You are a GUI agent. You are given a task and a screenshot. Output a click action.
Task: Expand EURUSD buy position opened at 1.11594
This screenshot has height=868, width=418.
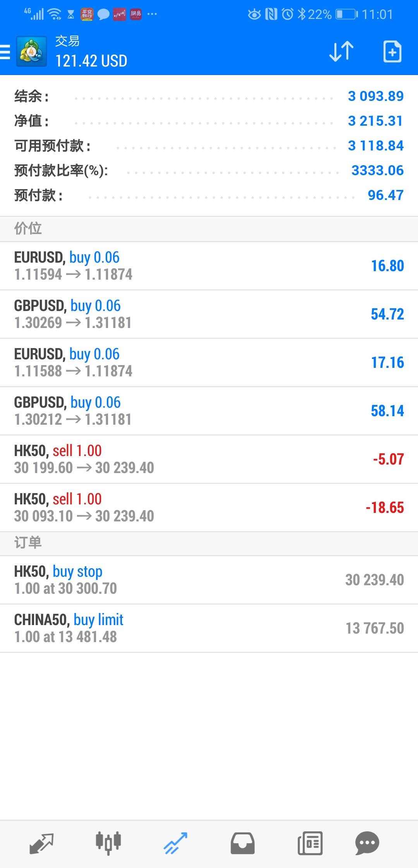coord(209,266)
